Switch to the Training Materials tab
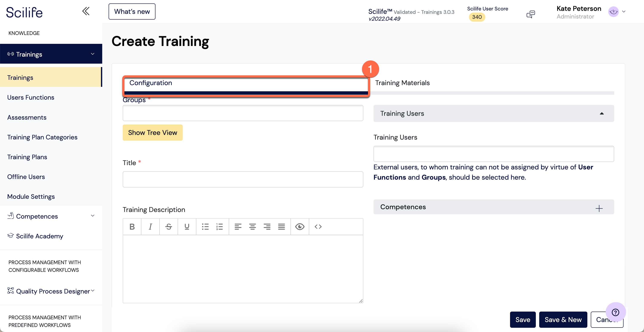 [402, 83]
